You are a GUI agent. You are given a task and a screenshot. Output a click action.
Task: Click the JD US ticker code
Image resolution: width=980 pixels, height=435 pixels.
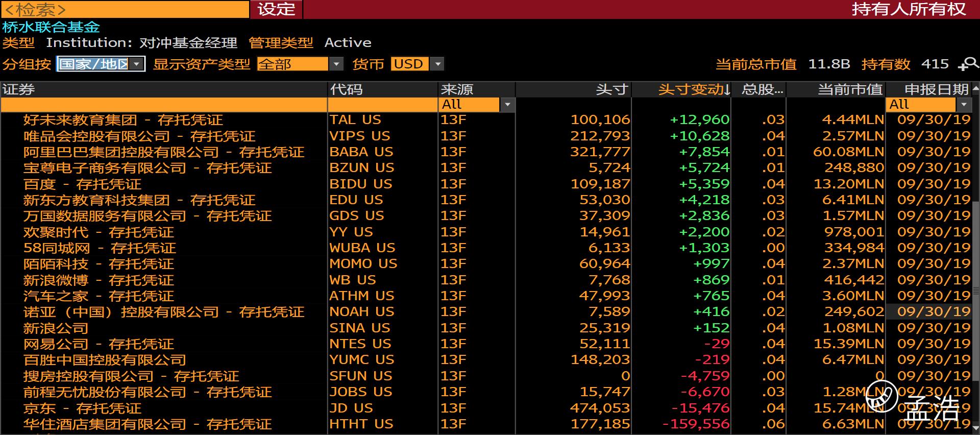351,408
